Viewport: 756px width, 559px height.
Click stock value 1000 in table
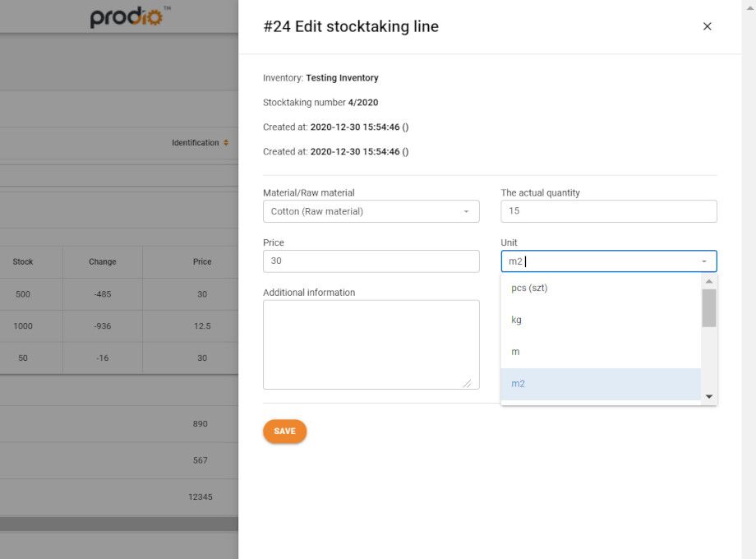coord(23,326)
